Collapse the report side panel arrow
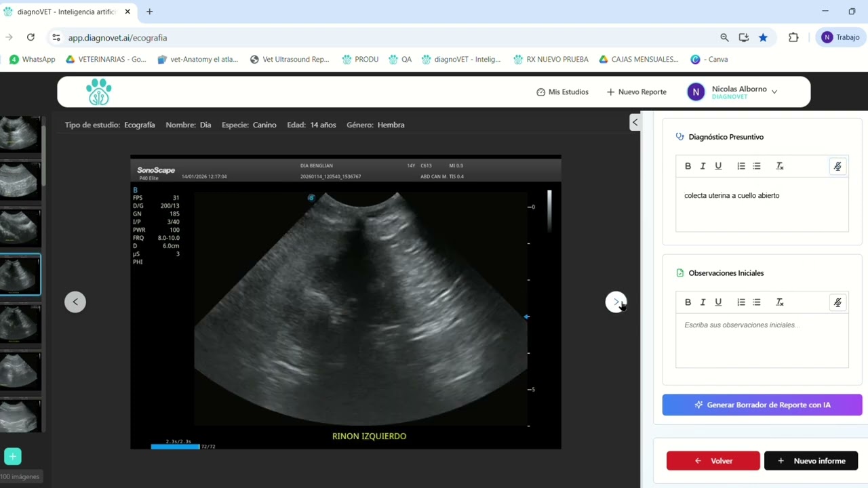This screenshot has height=488, width=868. pyautogui.click(x=635, y=122)
